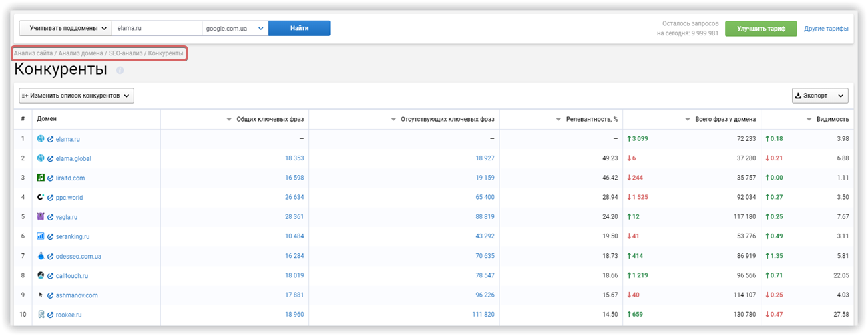868x336 pixels.
Task: Open the ppc.world domain link
Action: [69, 198]
